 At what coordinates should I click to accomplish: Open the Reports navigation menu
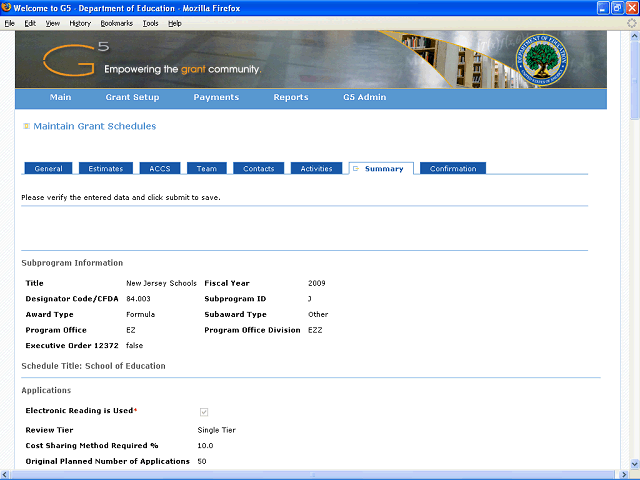click(290, 98)
